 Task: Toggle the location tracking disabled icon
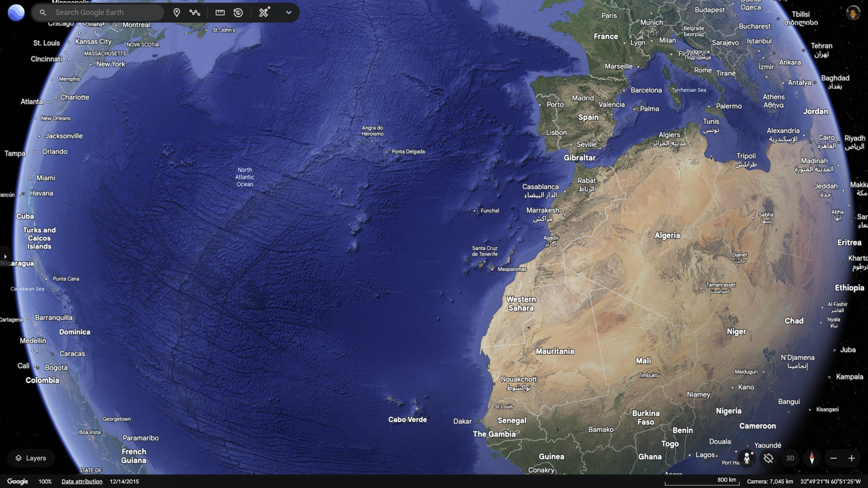point(769,458)
